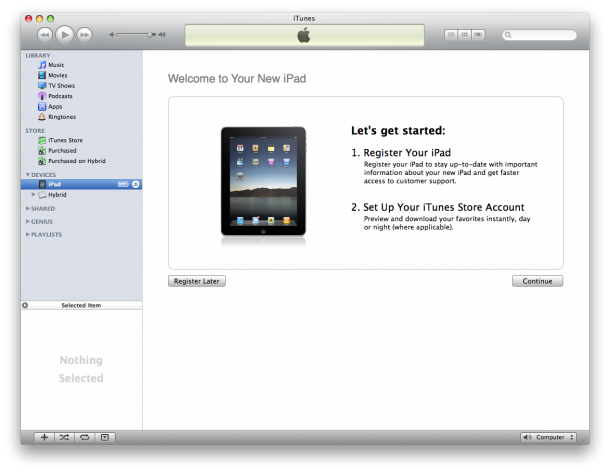Click the iTunes search field
This screenshot has height=473, width=610.
point(540,35)
